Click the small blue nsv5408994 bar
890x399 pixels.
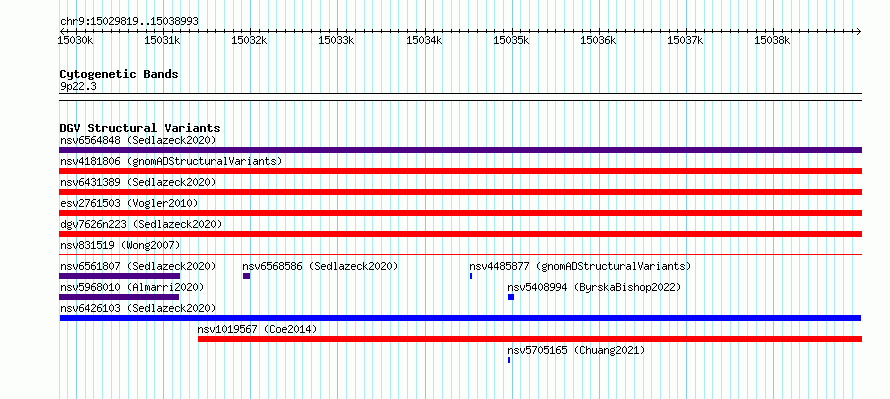pos(511,297)
